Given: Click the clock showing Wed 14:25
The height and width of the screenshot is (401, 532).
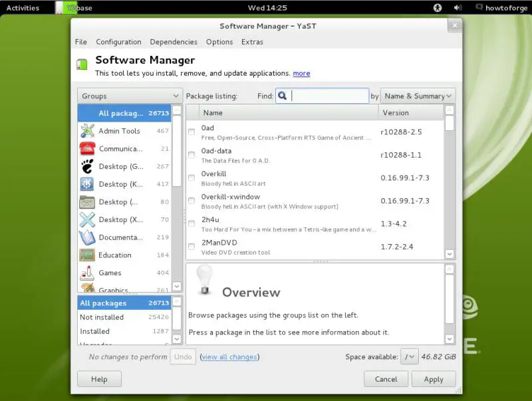Looking at the screenshot, I should [267, 8].
